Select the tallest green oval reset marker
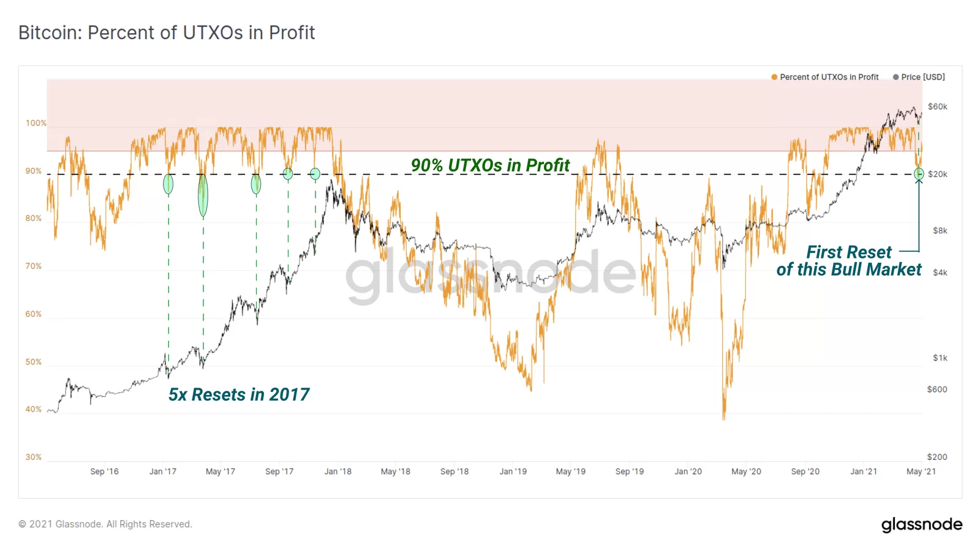Screen dimensions: 980x550 pos(203,195)
